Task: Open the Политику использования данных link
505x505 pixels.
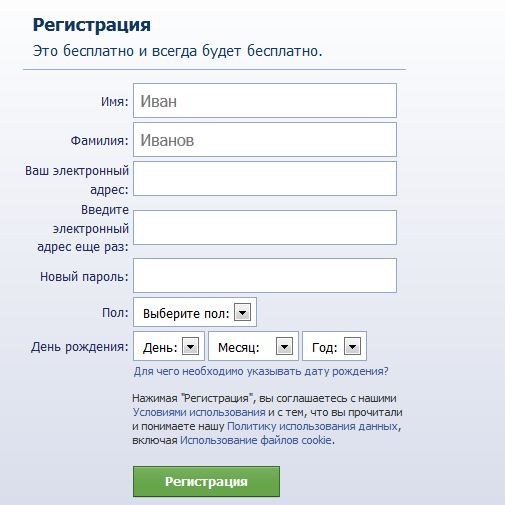Action: 312,426
